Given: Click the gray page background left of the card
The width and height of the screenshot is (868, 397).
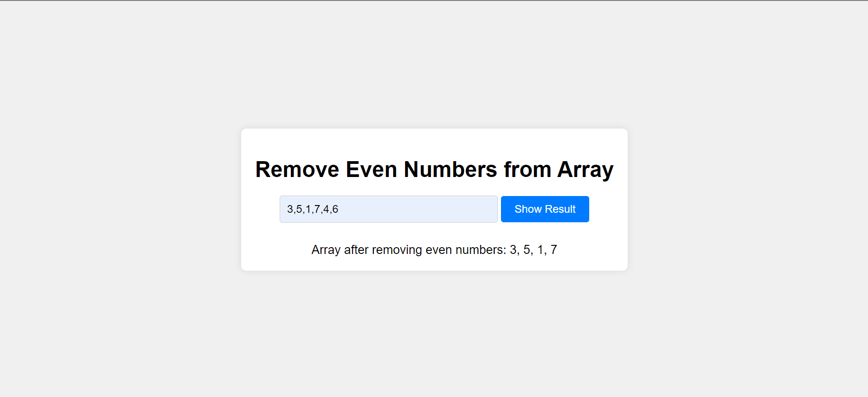Looking at the screenshot, I should [120, 199].
